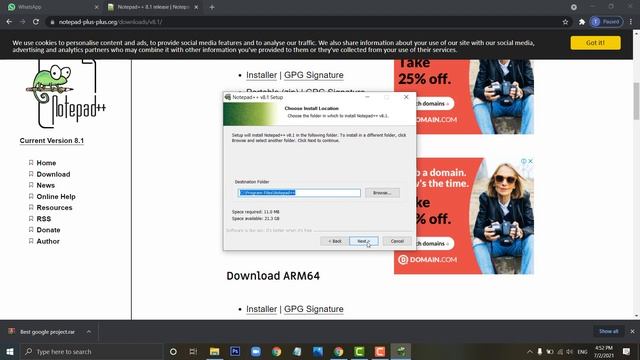Image resolution: width=640 pixels, height=360 pixels.
Task: Reload the current page
Action: [x=36, y=22]
